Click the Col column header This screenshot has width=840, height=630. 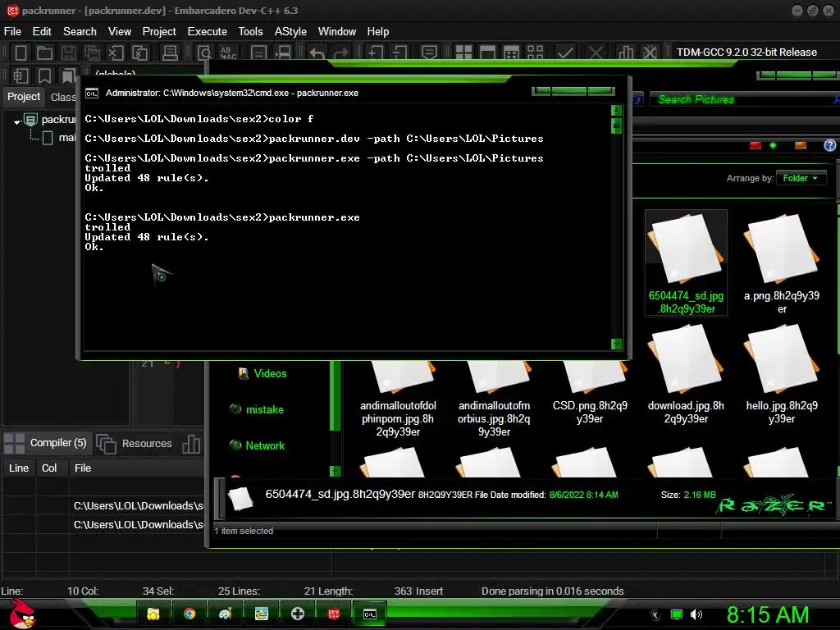click(x=49, y=468)
